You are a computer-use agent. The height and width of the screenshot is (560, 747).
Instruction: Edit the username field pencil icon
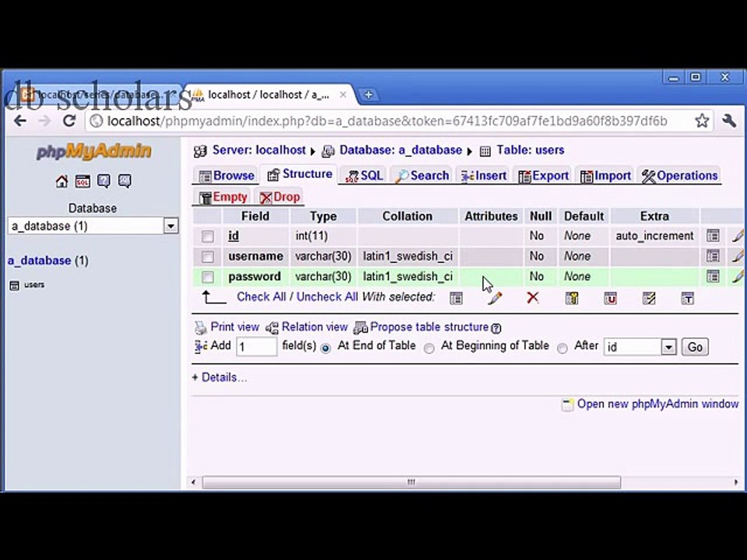739,256
